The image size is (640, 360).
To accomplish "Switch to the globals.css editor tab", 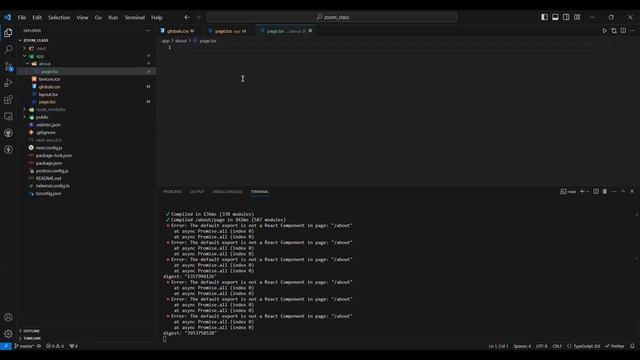I will coord(177,31).
